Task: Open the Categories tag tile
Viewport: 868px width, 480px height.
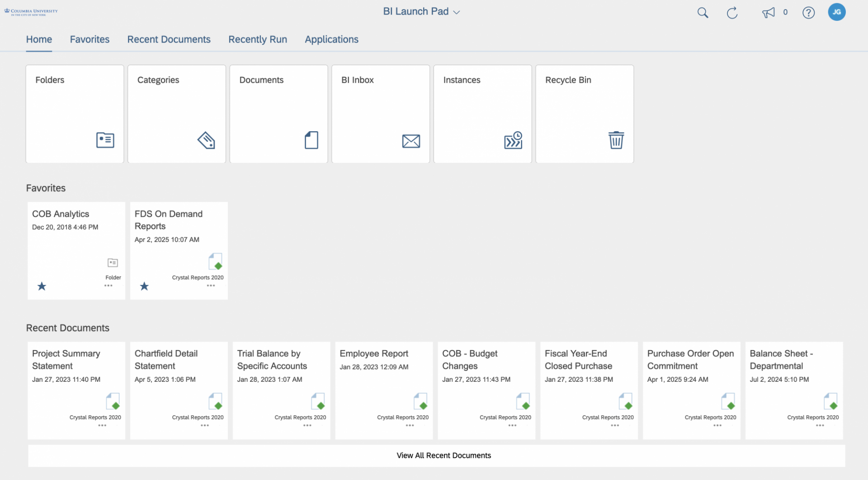Action: pos(177,114)
